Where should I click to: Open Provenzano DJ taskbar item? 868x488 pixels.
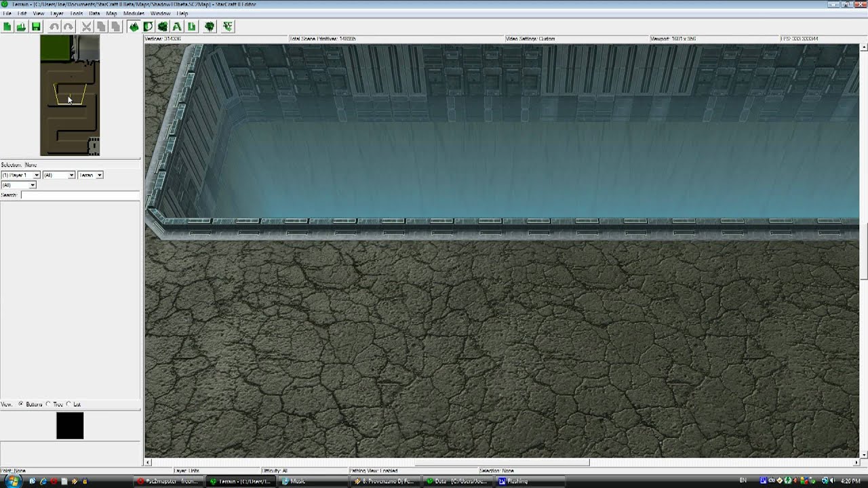pyautogui.click(x=387, y=481)
